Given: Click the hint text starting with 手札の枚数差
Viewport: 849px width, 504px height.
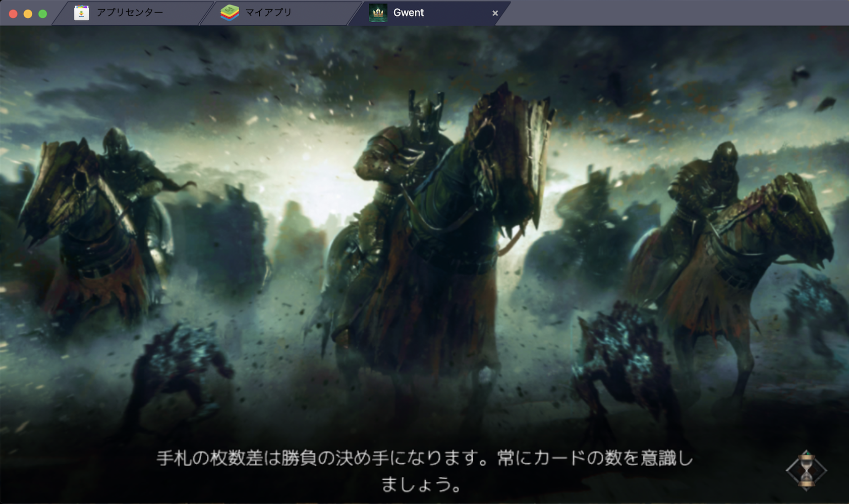Looking at the screenshot, I should (x=425, y=471).
